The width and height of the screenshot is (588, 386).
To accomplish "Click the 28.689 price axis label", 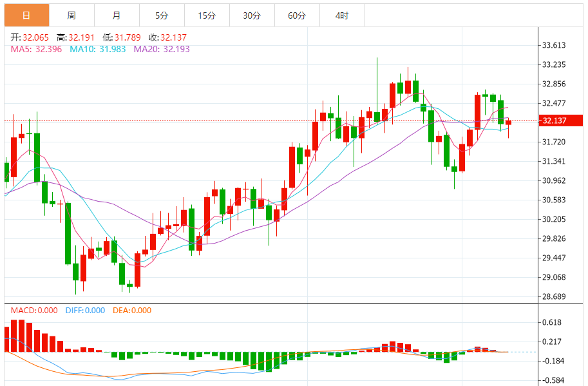I will coord(554,296).
